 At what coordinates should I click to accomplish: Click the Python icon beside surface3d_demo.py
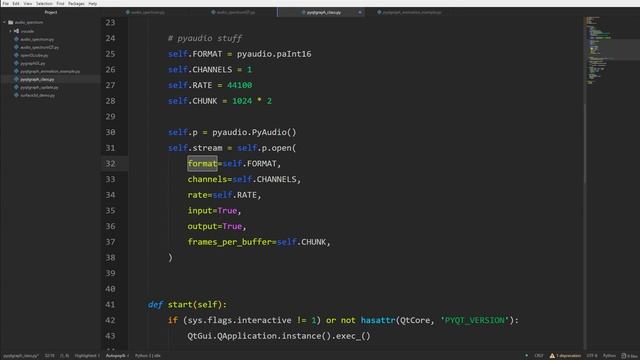[x=16, y=95]
